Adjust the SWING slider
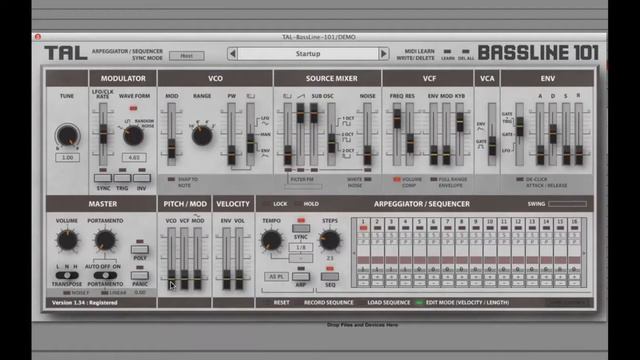The height and width of the screenshot is (360, 640). 567,204
